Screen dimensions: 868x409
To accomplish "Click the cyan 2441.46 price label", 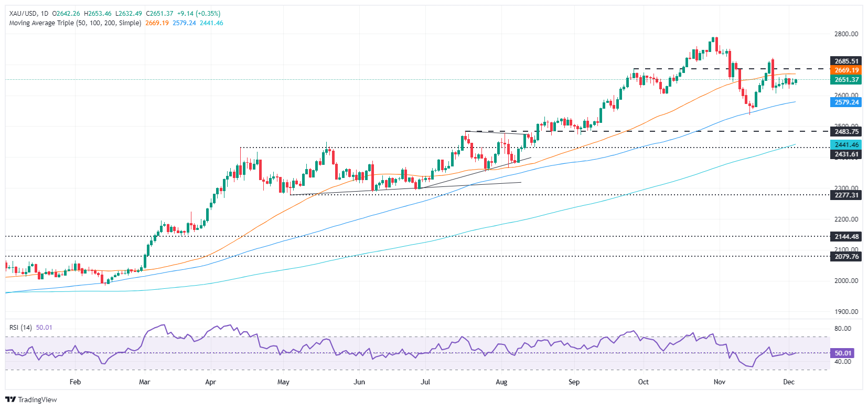I will (x=846, y=145).
